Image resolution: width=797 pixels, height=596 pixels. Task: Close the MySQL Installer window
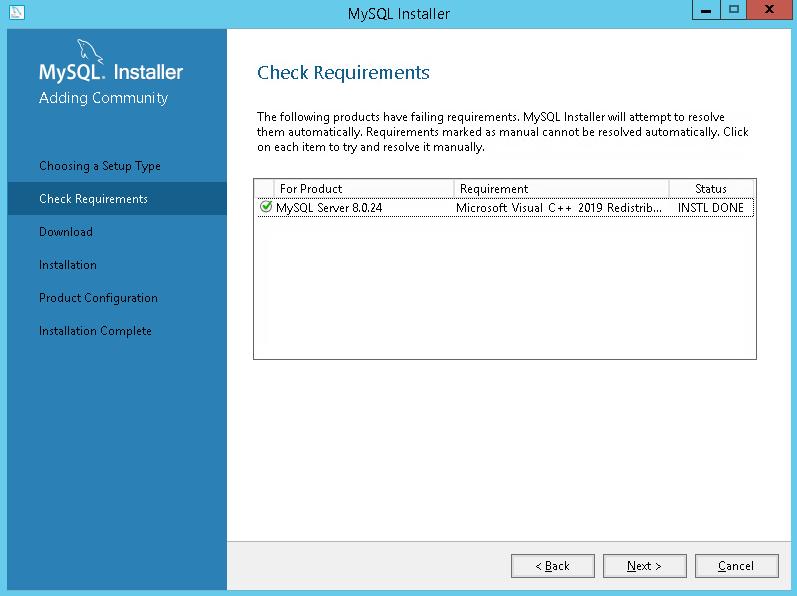(769, 10)
